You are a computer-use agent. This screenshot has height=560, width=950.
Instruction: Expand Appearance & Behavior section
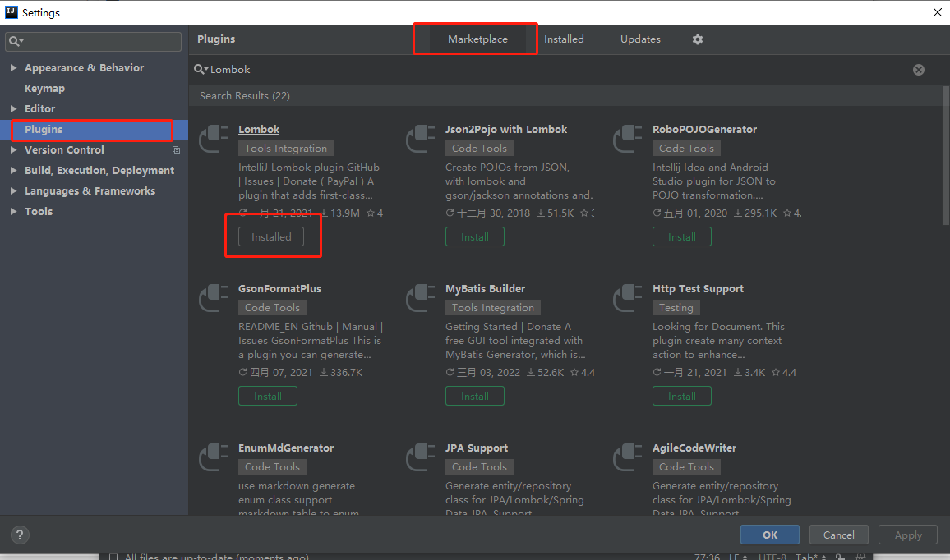pyautogui.click(x=13, y=68)
